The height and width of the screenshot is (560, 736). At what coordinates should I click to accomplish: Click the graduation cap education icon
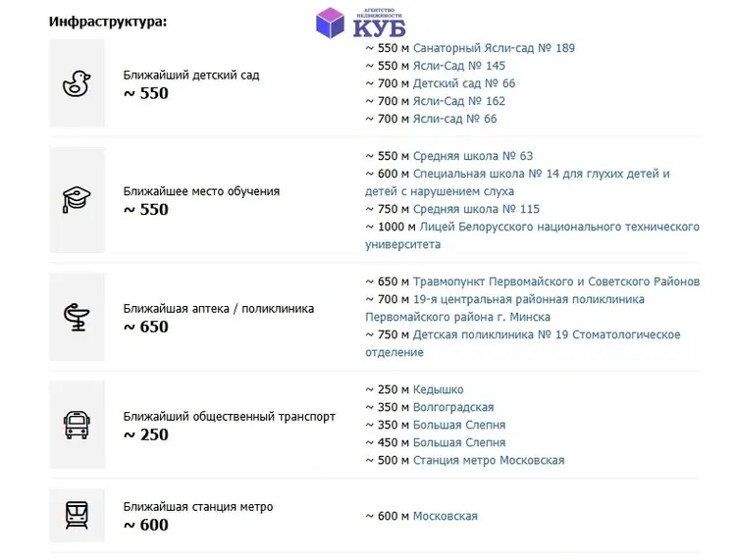pyautogui.click(x=77, y=199)
